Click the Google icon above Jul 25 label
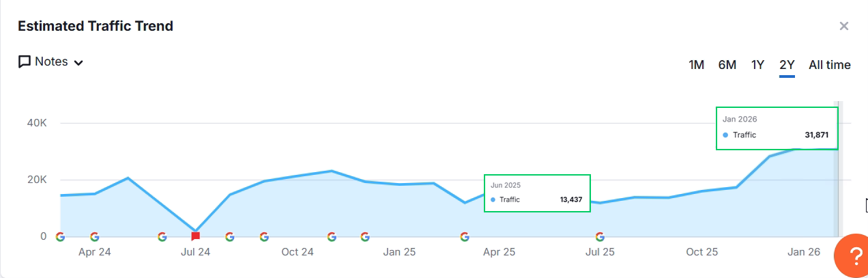The width and height of the screenshot is (868, 278). click(x=600, y=236)
